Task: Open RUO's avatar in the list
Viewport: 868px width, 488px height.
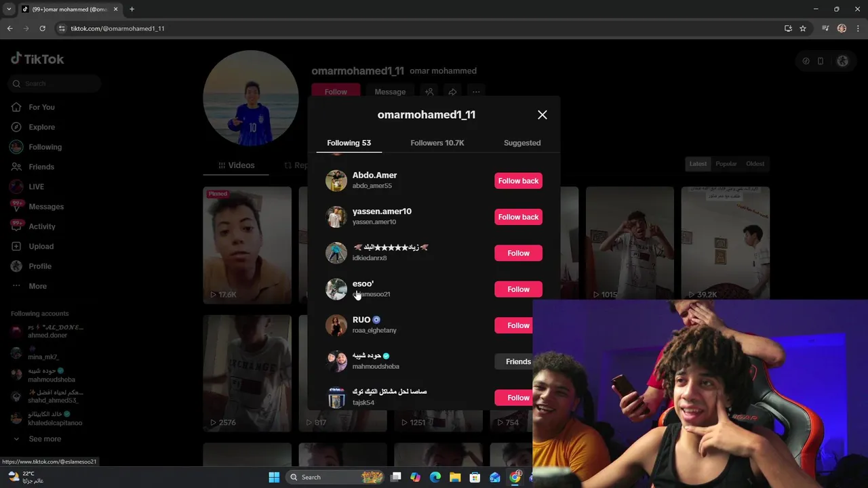Action: [x=336, y=325]
